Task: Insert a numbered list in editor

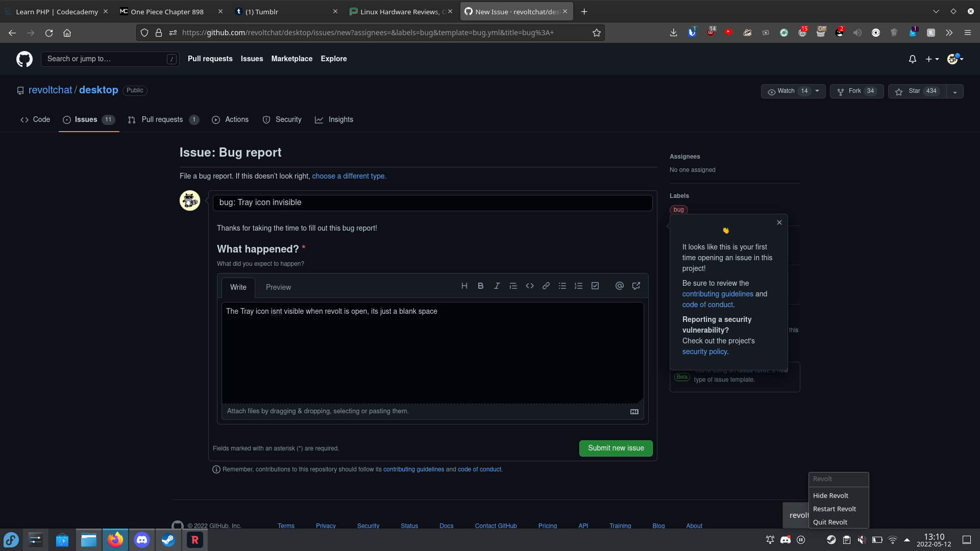Action: pos(578,286)
